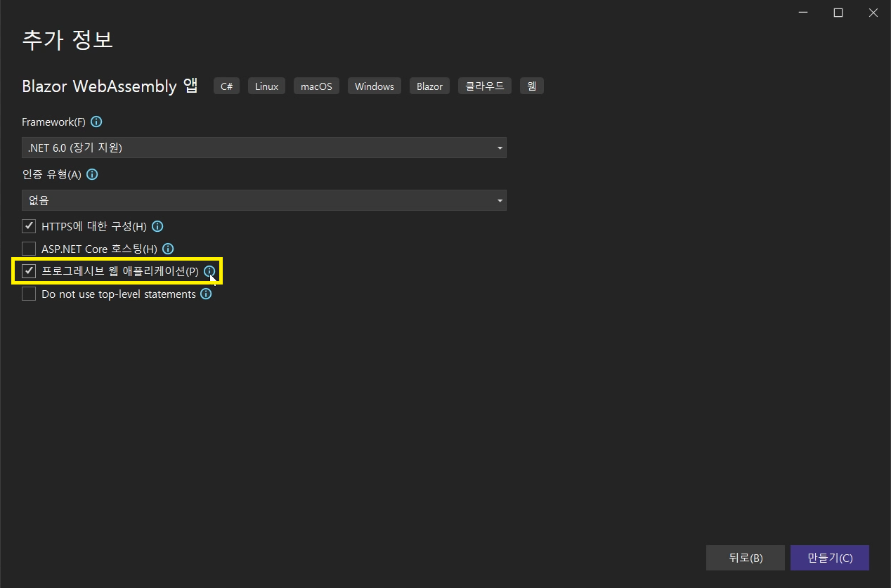Viewport: 891px width, 588px height.
Task: Click the Blazor WebAssembly 앱 title
Action: coord(110,86)
